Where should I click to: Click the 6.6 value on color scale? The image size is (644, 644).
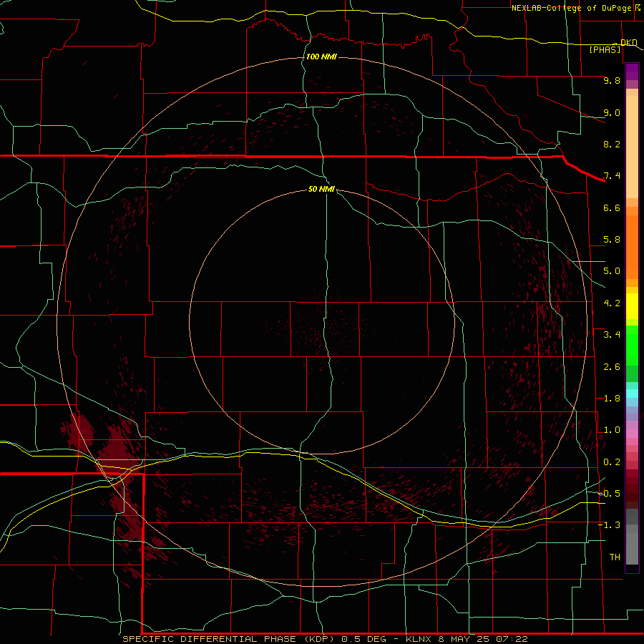(x=612, y=208)
